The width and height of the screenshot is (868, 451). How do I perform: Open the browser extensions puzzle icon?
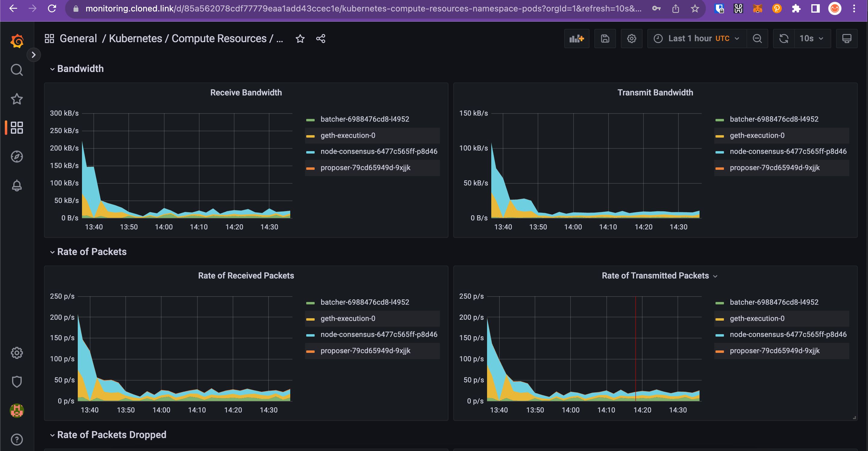point(796,8)
